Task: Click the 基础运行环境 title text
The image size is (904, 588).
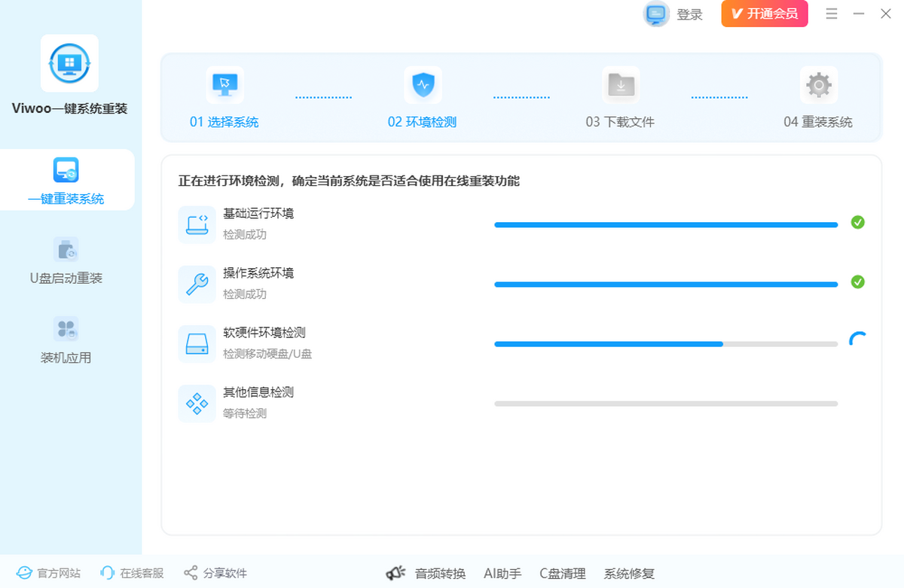Action: pyautogui.click(x=258, y=214)
